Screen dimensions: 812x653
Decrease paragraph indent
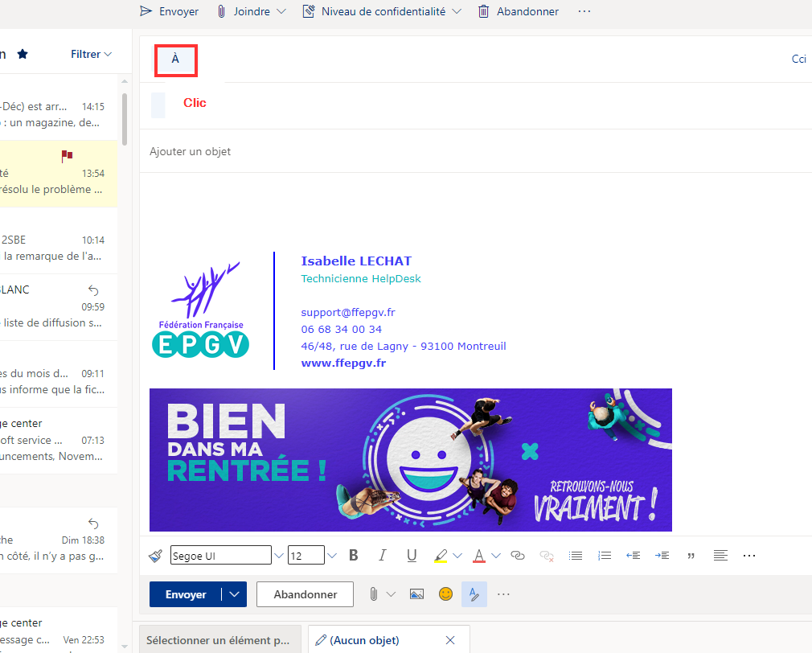tap(633, 556)
